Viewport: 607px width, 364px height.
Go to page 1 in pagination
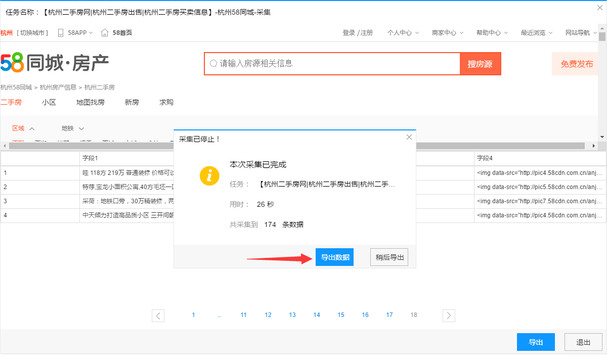pos(193,315)
